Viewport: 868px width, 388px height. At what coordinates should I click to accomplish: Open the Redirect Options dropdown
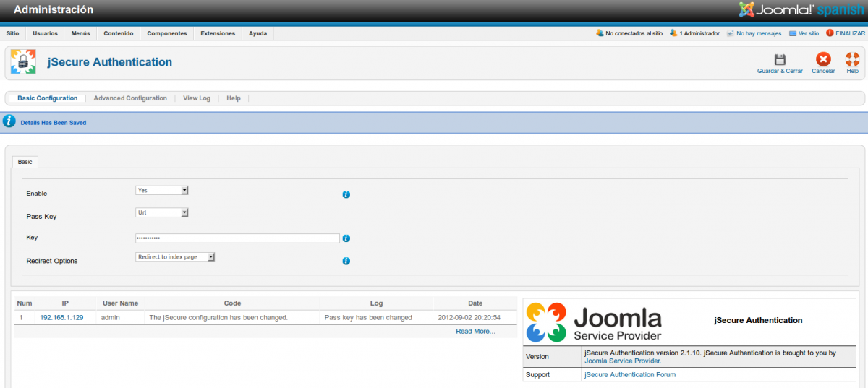click(176, 256)
